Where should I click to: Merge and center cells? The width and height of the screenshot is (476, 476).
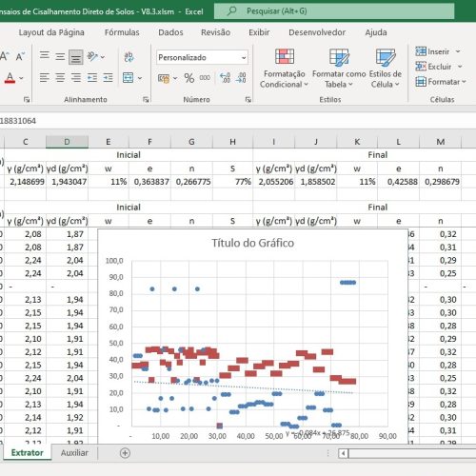click(x=129, y=78)
